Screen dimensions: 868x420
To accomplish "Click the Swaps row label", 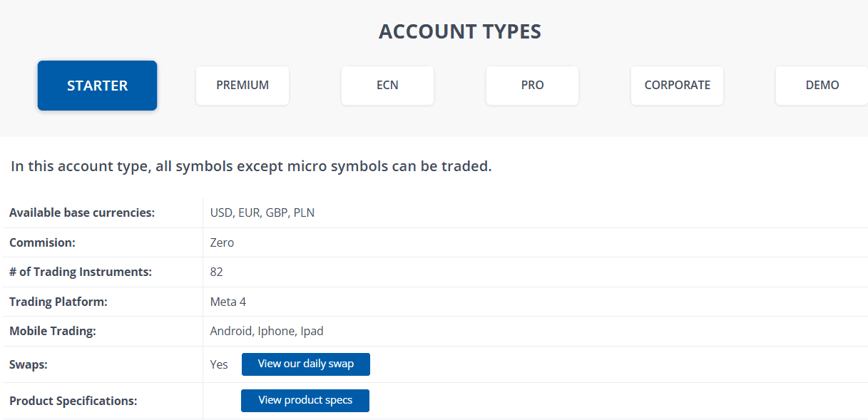I will tap(26, 364).
